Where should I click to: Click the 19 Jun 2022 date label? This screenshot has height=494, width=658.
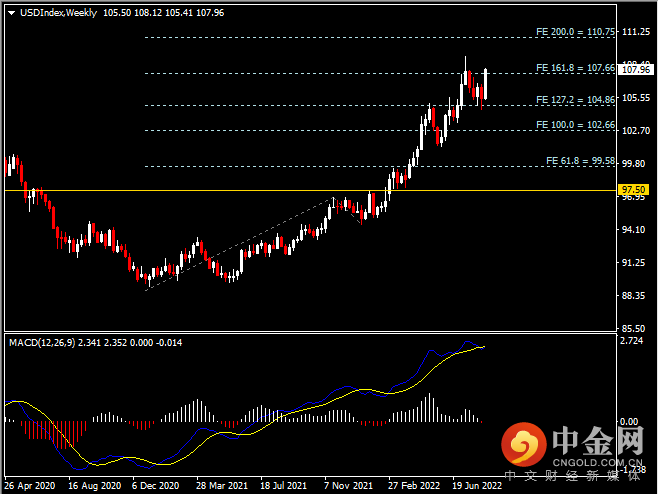(477, 486)
